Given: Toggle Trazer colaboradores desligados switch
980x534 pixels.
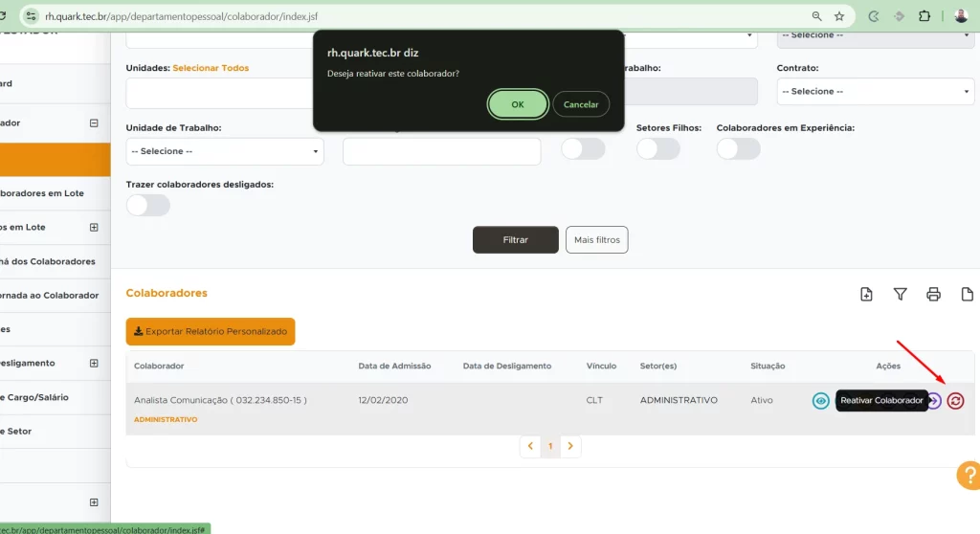Looking at the screenshot, I should [147, 205].
